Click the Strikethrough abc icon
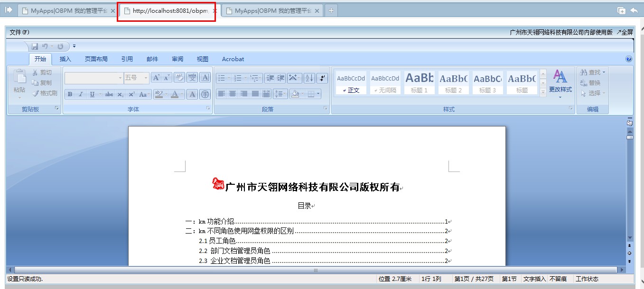 click(109, 94)
